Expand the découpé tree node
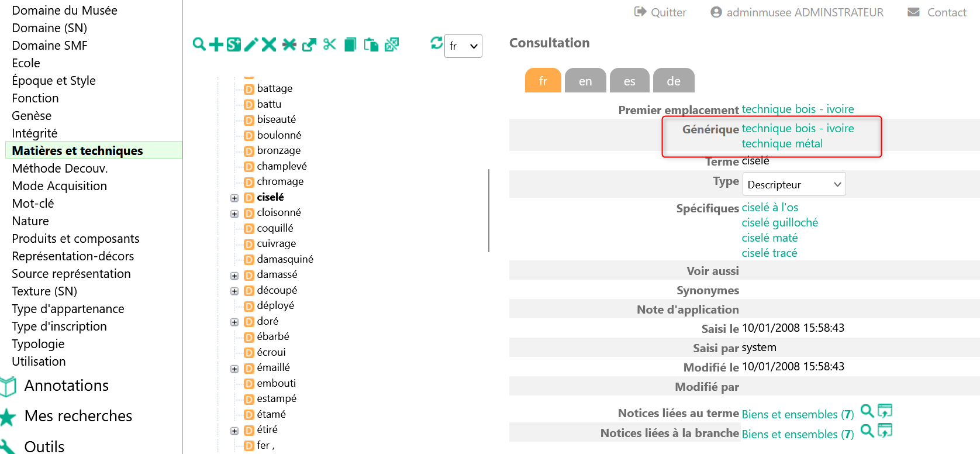The image size is (980, 454). (234, 291)
